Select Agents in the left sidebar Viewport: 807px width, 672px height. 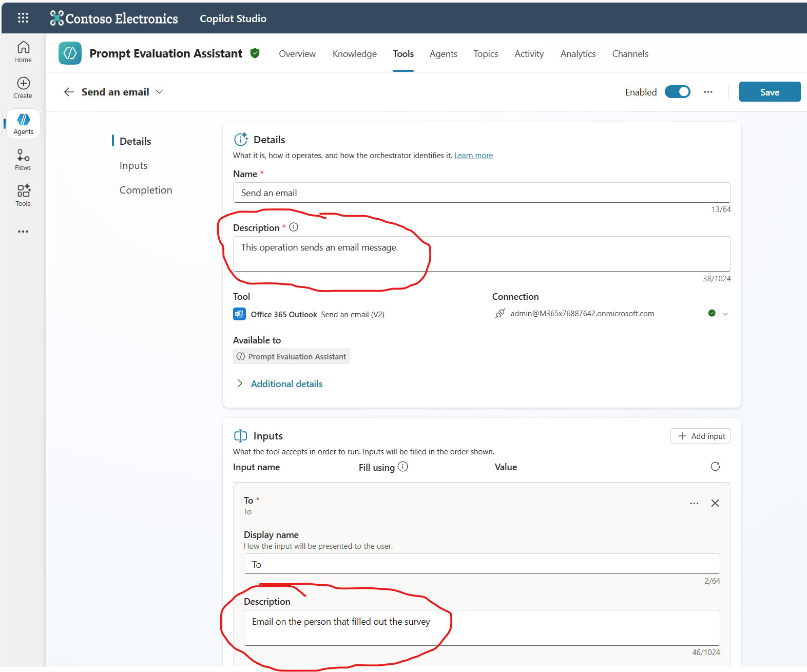24,124
